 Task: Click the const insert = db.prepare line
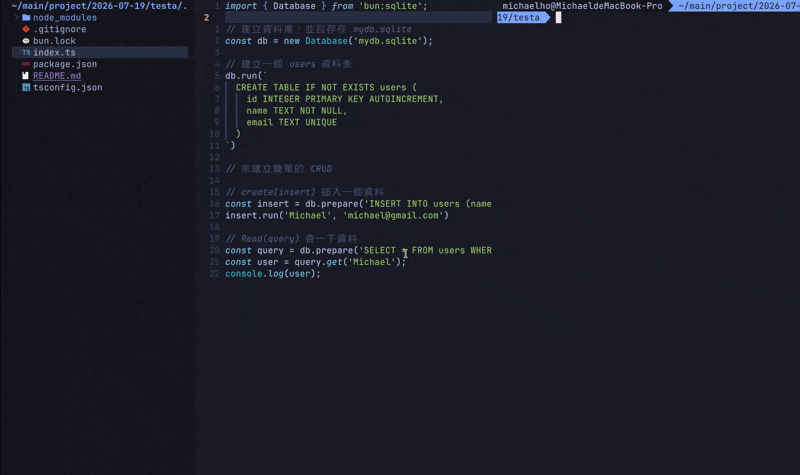[x=358, y=204]
